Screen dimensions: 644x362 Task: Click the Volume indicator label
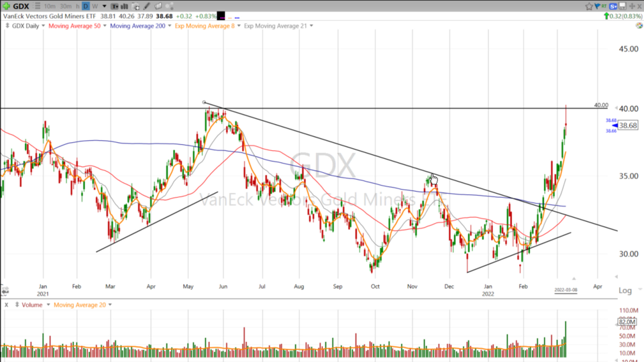[x=32, y=304]
